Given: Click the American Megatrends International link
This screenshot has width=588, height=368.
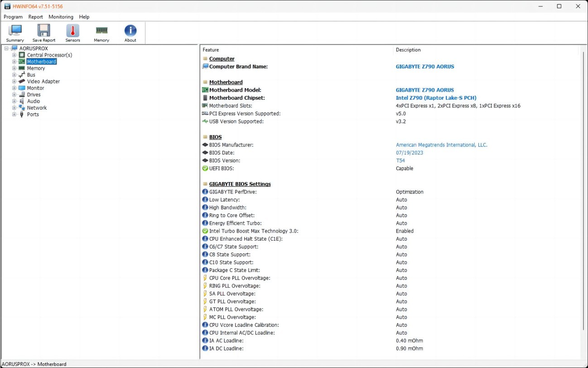Looking at the screenshot, I should 441,145.
